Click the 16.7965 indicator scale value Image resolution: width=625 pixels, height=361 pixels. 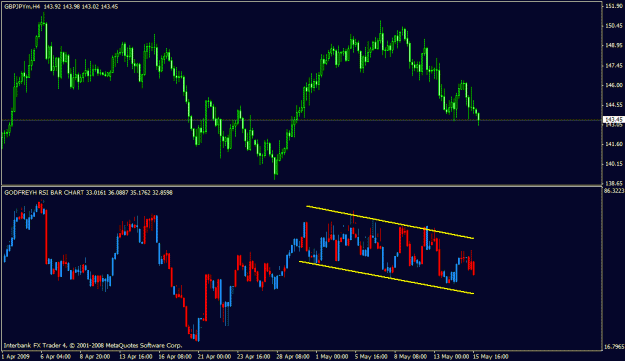point(614,347)
